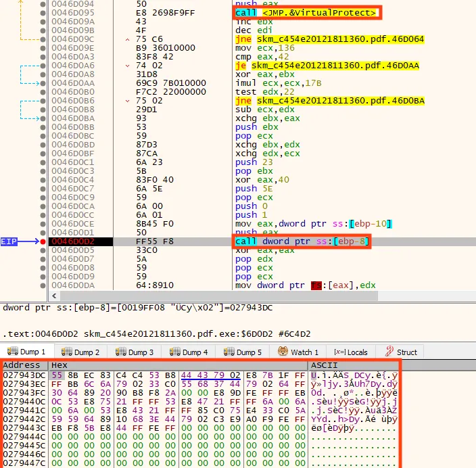Set breakpoint dot at address 0046D095

pos(43,13)
